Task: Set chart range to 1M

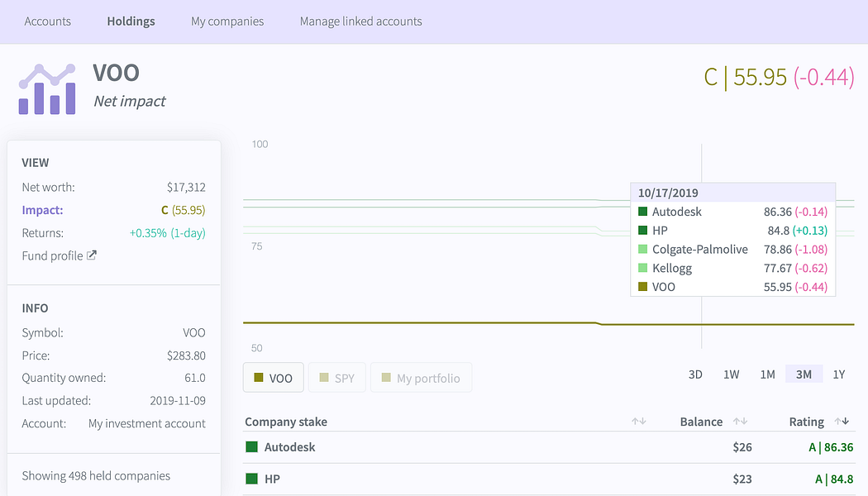Action: [767, 374]
